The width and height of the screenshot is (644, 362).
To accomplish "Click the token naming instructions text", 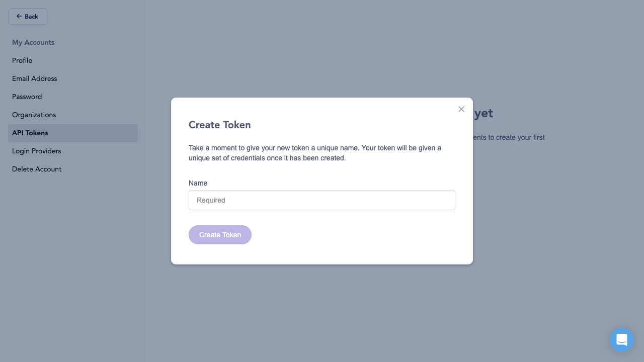I will tap(315, 153).
